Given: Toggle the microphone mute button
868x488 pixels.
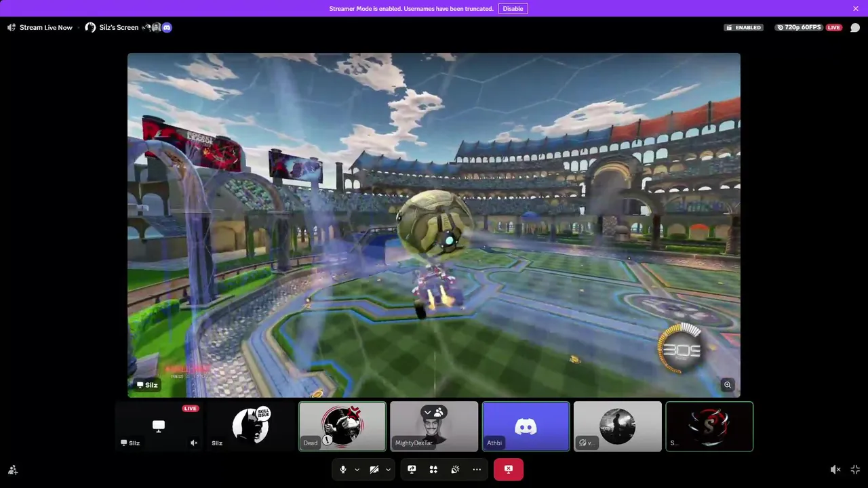Looking at the screenshot, I should [343, 469].
